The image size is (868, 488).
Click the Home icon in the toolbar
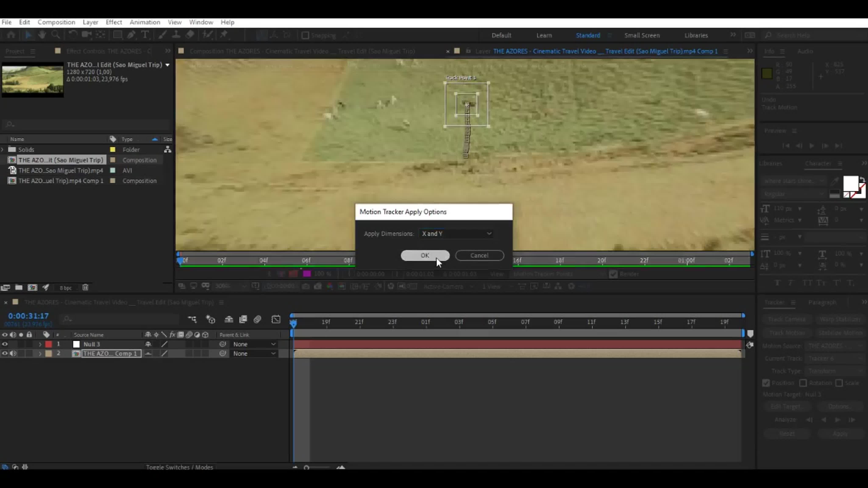11,35
